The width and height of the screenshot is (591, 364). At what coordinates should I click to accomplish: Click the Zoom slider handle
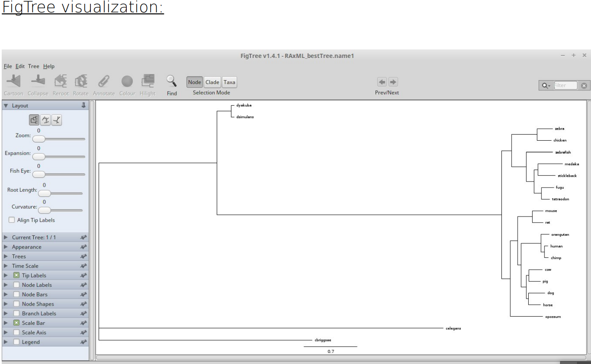[39, 139]
